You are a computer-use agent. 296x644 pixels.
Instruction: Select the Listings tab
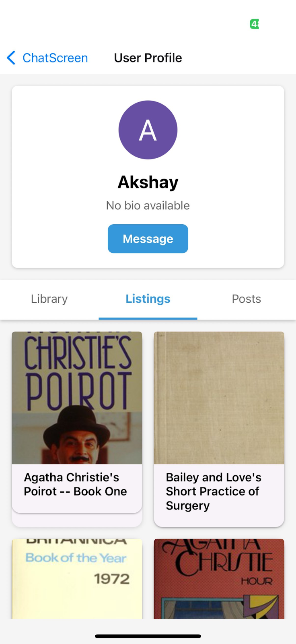pos(148,299)
